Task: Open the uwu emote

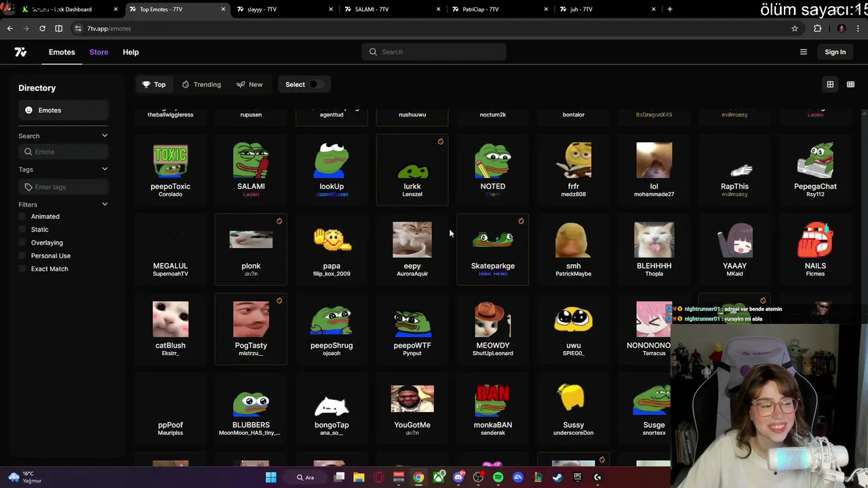Action: pyautogui.click(x=574, y=329)
